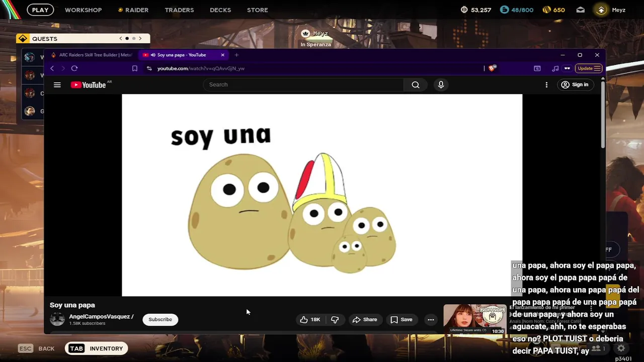Go to next quest page arrow
Screen dimensions: 644x362
[140, 38]
